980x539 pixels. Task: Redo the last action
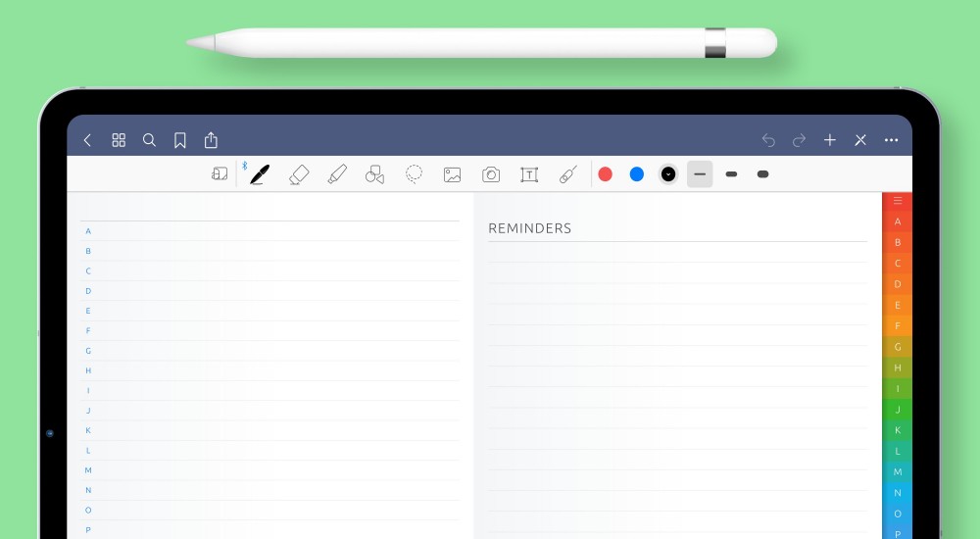(x=799, y=141)
